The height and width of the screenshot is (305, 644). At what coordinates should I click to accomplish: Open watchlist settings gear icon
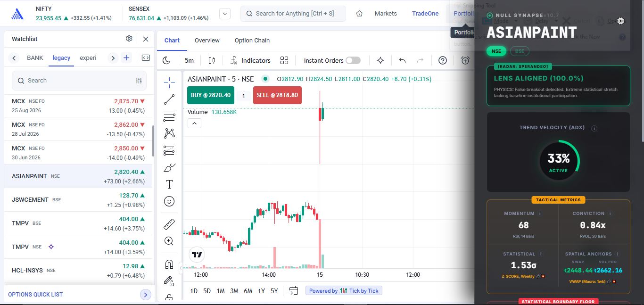129,39
